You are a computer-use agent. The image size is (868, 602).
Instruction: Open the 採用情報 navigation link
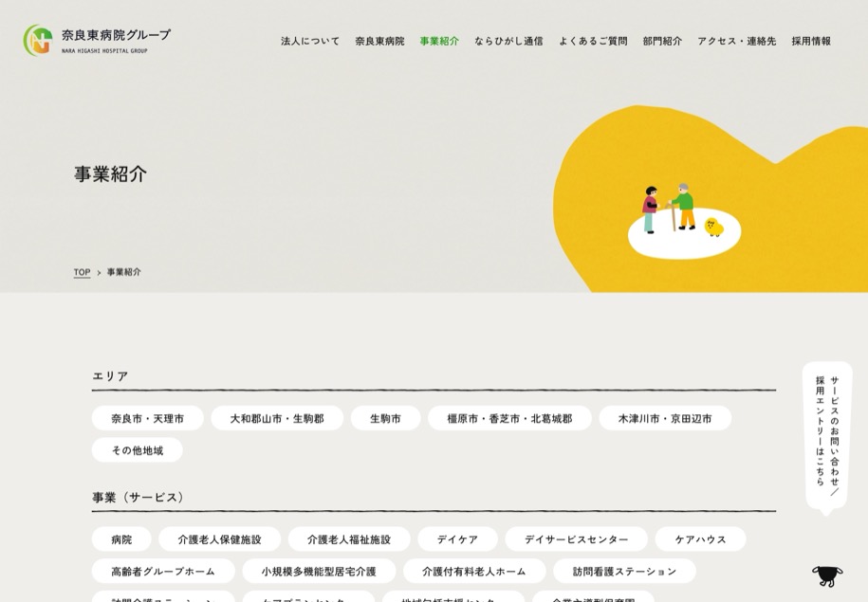[x=811, y=41]
